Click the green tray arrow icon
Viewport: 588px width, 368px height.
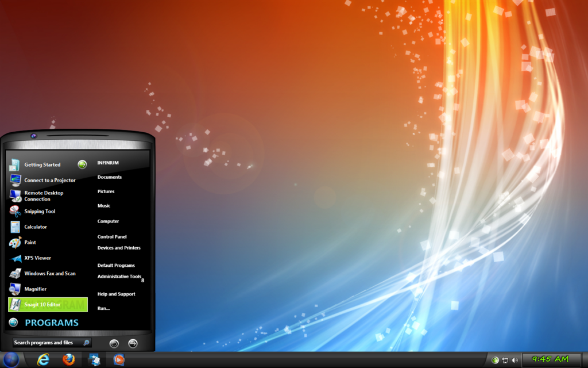click(495, 360)
